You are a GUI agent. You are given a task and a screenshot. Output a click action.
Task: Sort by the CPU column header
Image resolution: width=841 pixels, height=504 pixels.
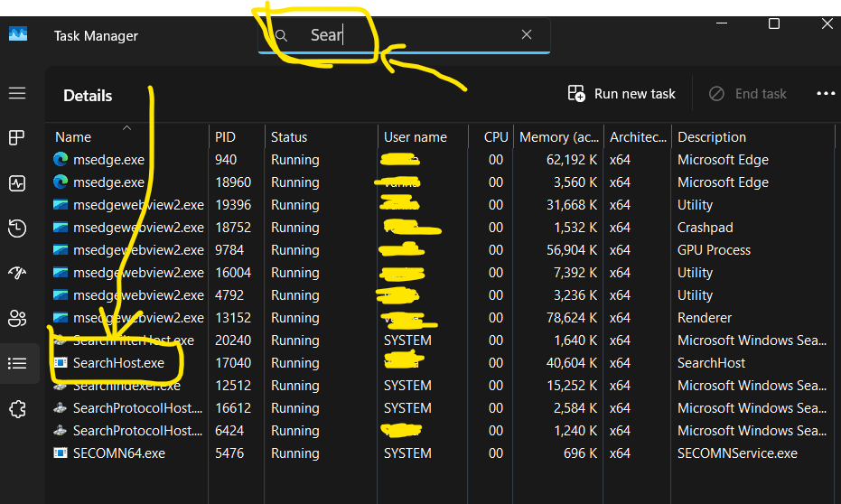coord(496,137)
